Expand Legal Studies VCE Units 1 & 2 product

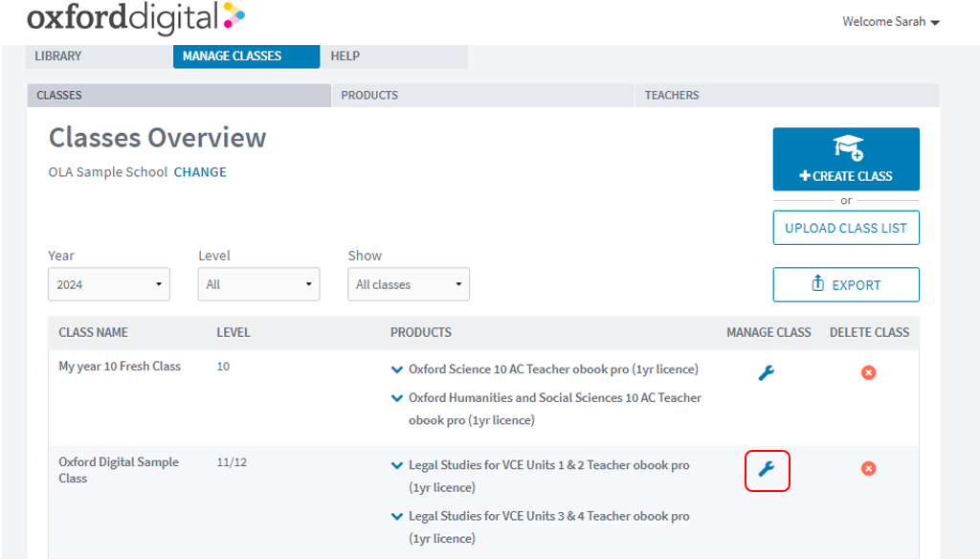[396, 465]
